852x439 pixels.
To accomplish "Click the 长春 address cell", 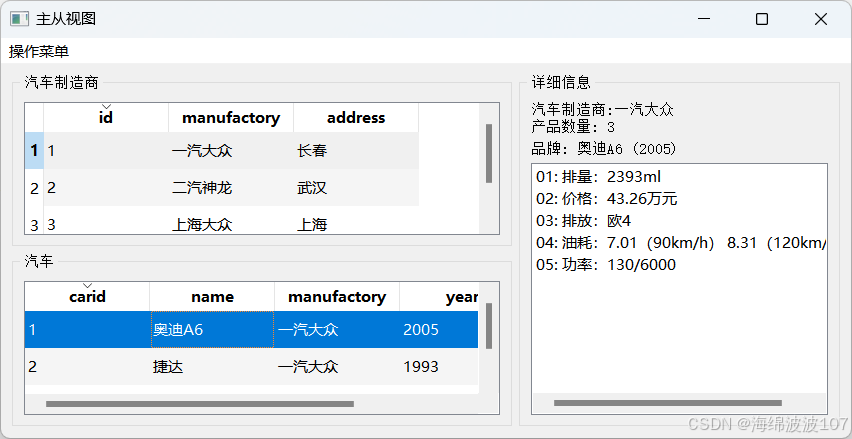I will coord(356,150).
